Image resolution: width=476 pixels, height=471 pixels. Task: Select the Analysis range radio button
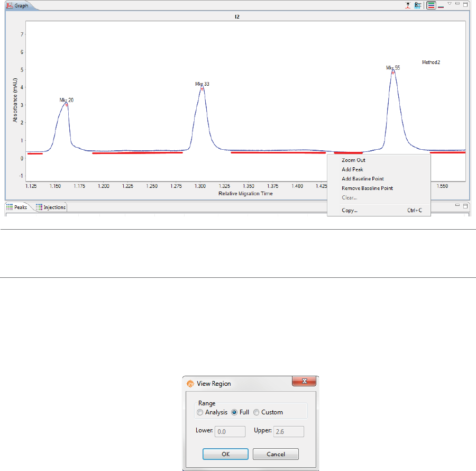(200, 412)
